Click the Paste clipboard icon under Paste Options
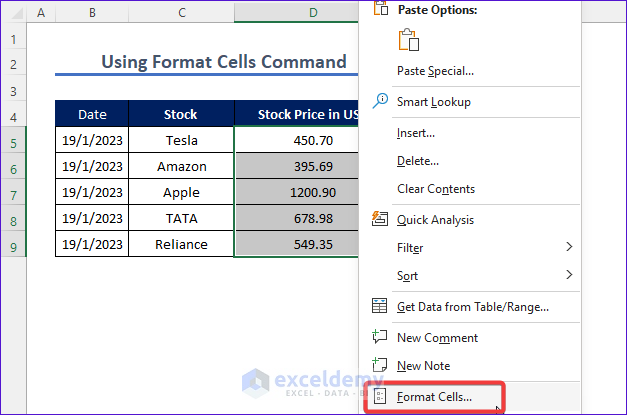The image size is (627, 415). 408,40
